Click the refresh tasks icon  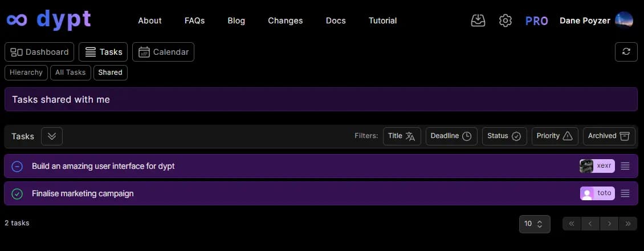click(x=626, y=52)
